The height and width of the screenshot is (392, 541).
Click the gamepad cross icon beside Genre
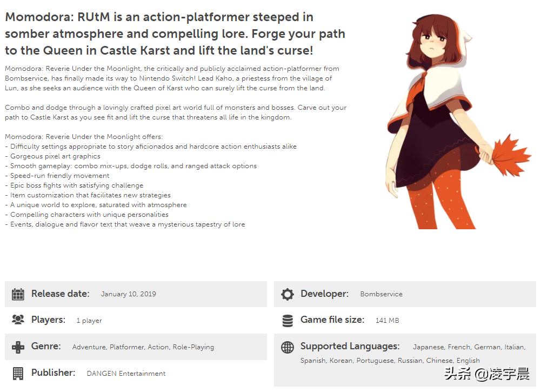click(18, 347)
